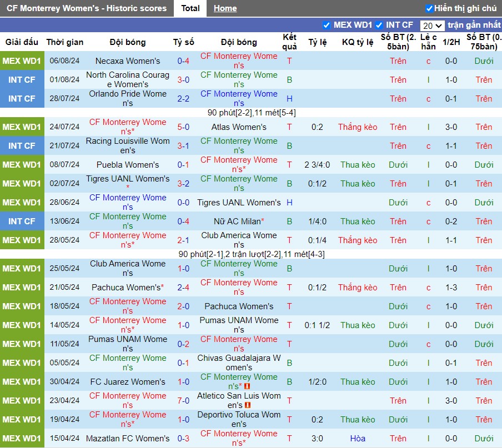502x448 pixels.
Task: Uncheck the INT CF competition checkbox
Action: click(379, 26)
